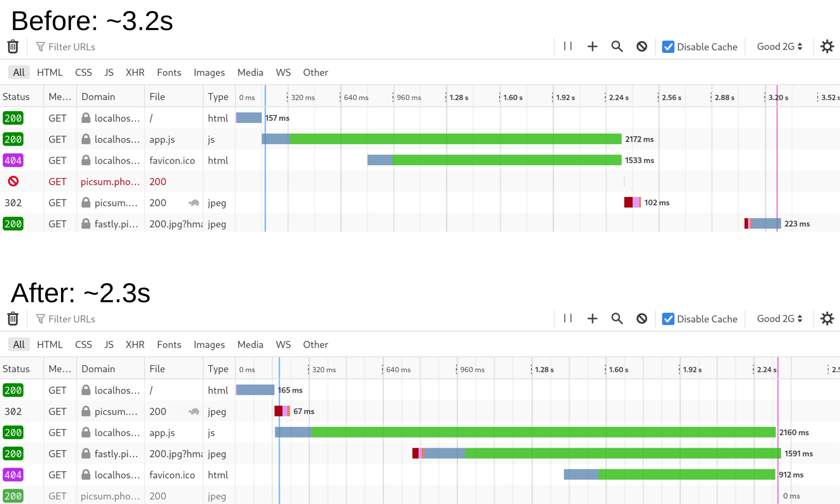Sort by Status column in the After panel
The height and width of the screenshot is (504, 840).
(x=21, y=369)
